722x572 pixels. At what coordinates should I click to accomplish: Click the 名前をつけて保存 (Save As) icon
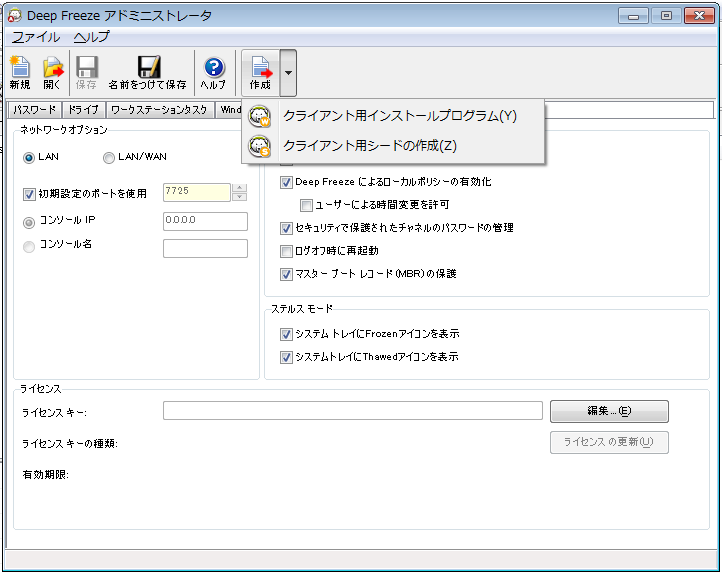coord(148,72)
